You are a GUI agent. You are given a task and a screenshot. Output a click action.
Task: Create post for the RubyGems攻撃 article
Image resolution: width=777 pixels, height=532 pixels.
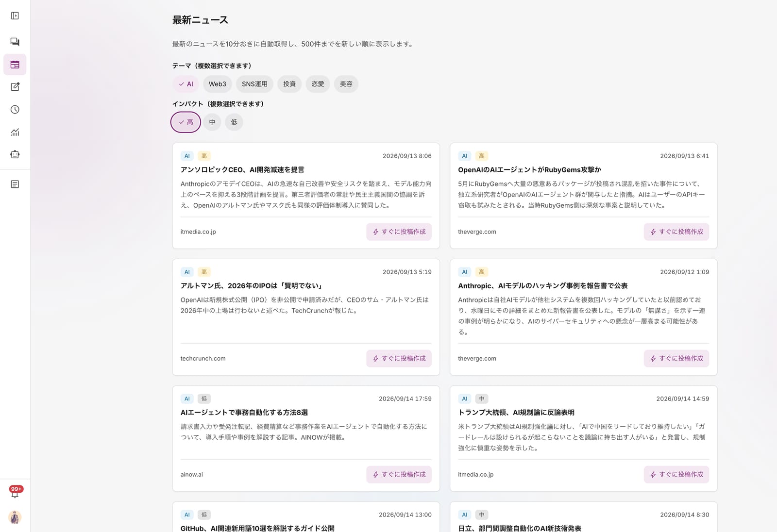(x=676, y=232)
